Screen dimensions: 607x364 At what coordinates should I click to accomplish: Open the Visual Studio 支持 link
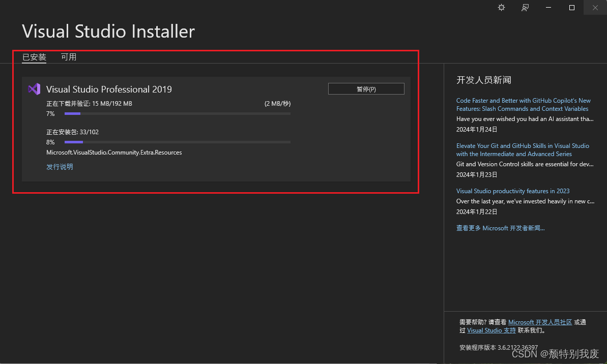[x=492, y=330]
